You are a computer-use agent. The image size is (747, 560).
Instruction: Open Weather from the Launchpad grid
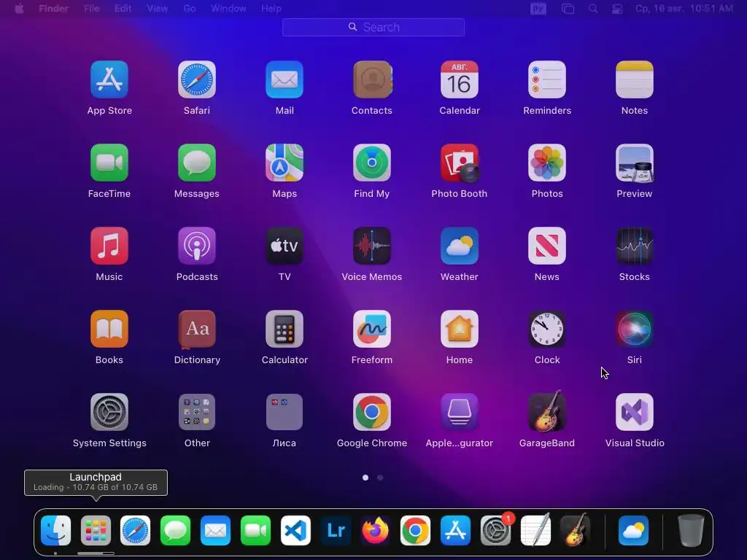pyautogui.click(x=460, y=246)
